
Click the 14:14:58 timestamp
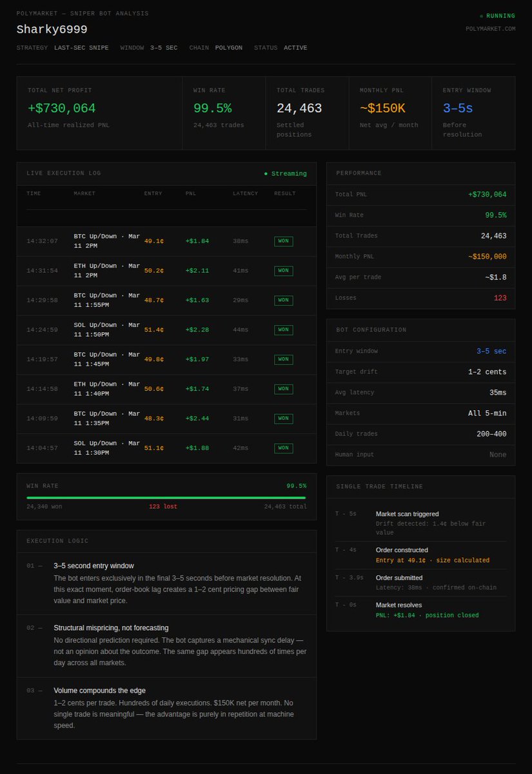pos(42,389)
